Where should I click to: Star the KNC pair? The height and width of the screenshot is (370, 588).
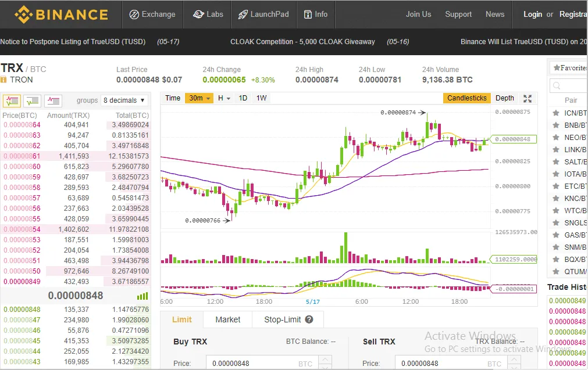[556, 198]
